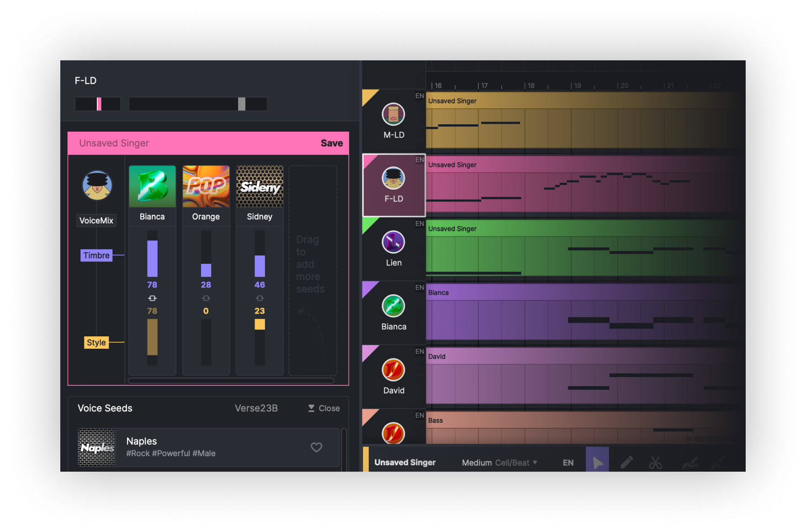This screenshot has width=806, height=532.
Task: Click the Voice Seeds list vertical scrollbar
Action: (x=344, y=449)
